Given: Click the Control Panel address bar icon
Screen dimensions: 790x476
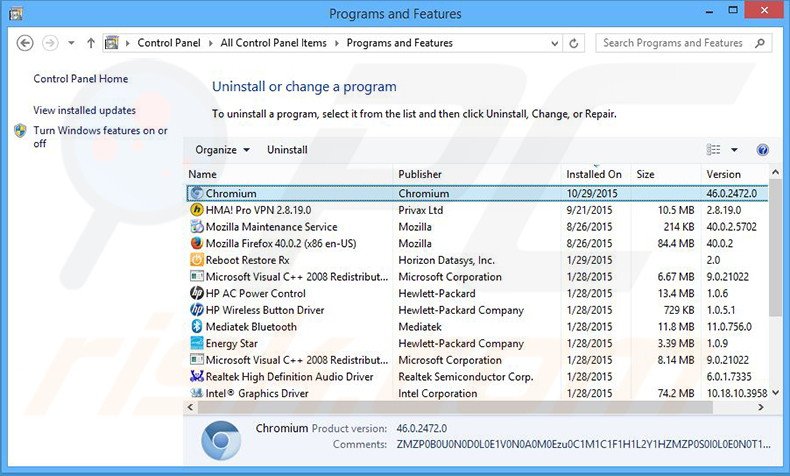Looking at the screenshot, I should point(112,43).
